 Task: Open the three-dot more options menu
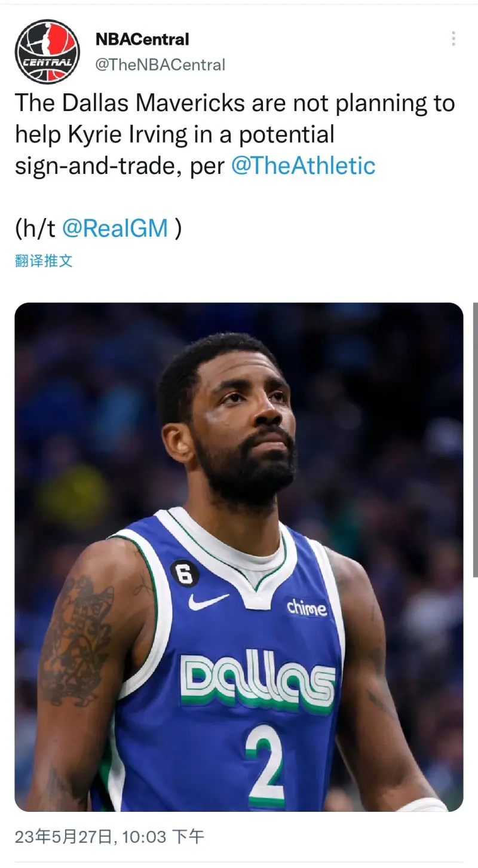pos(454,39)
